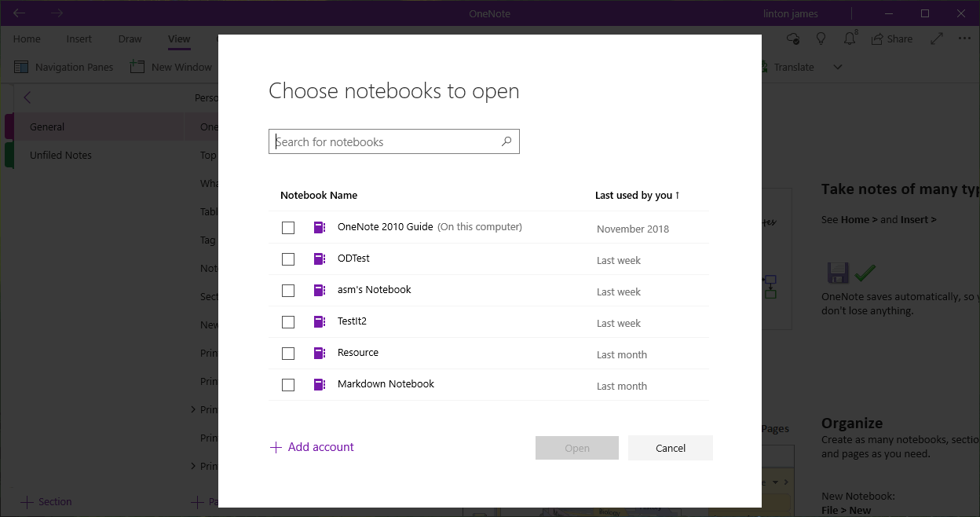Click the sync status cloud icon

click(x=793, y=38)
